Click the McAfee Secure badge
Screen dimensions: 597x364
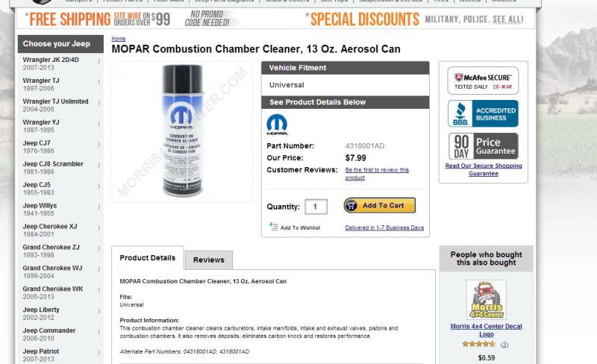[483, 81]
